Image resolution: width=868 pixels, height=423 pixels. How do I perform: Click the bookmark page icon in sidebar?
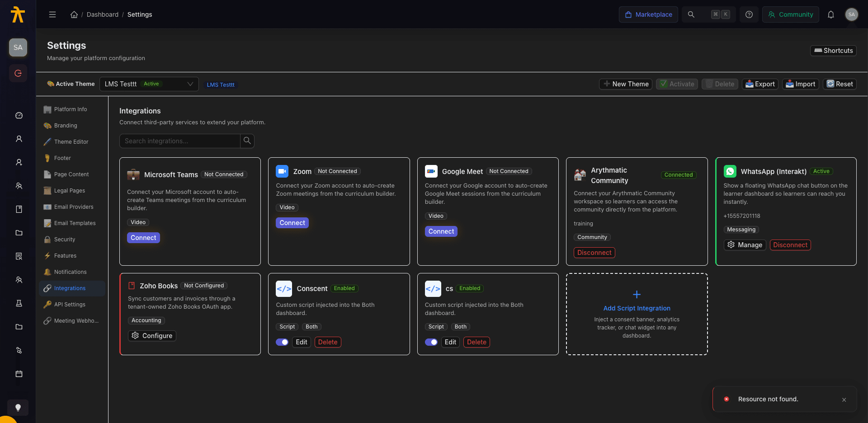(19, 210)
